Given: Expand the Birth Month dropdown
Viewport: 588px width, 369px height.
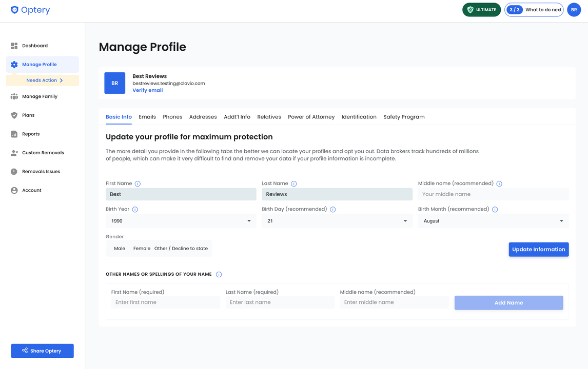Looking at the screenshot, I should tap(493, 221).
